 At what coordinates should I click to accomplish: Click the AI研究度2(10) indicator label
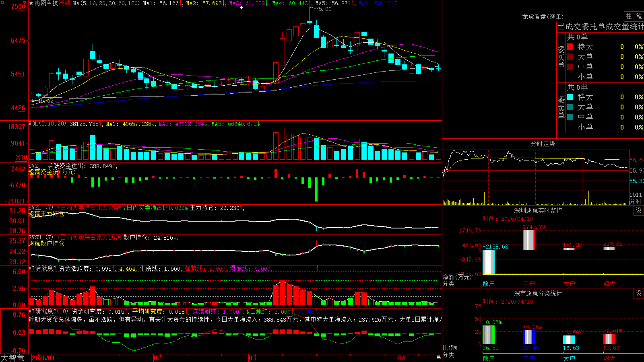pos(48,311)
